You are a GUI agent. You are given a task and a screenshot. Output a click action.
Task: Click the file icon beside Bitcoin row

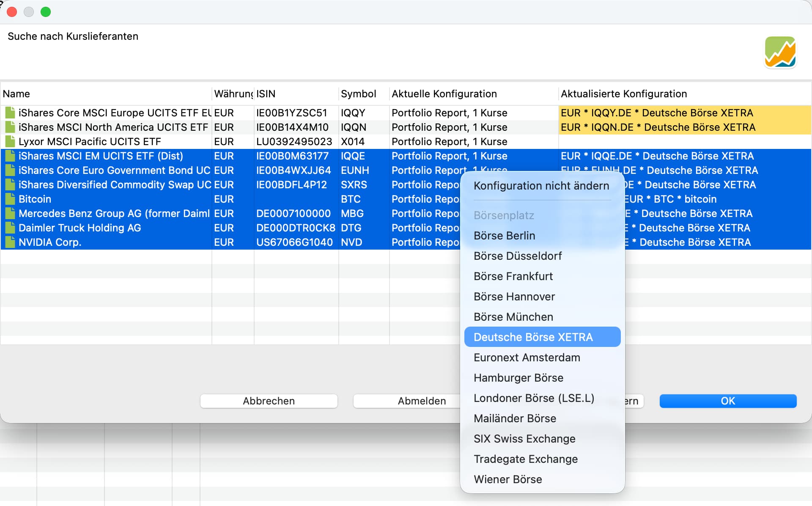10,199
